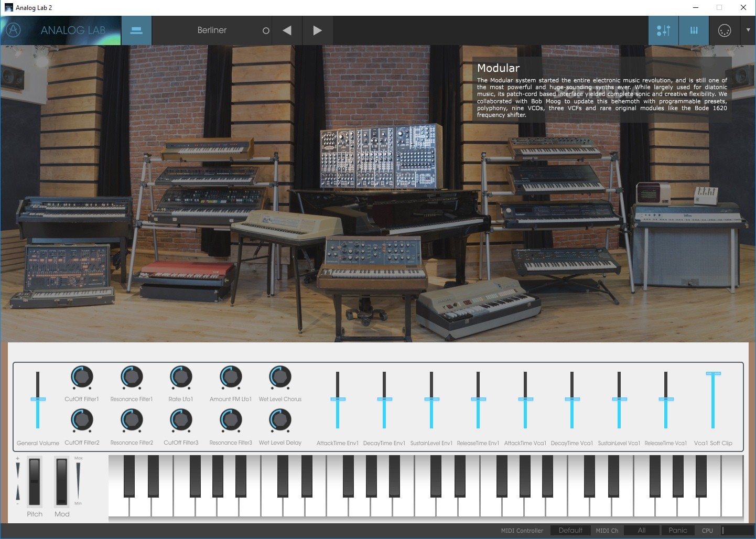Click the Wet Level Delay knob
756x539 pixels.
tap(280, 421)
